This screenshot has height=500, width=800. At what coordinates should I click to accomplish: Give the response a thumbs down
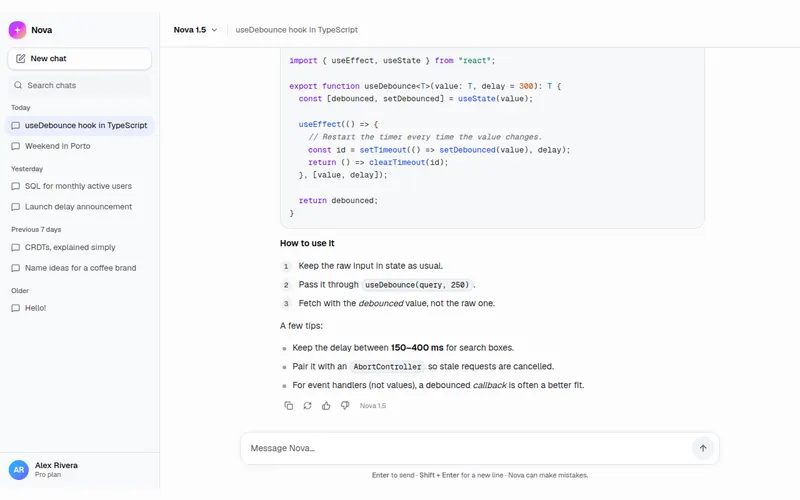tap(345, 406)
